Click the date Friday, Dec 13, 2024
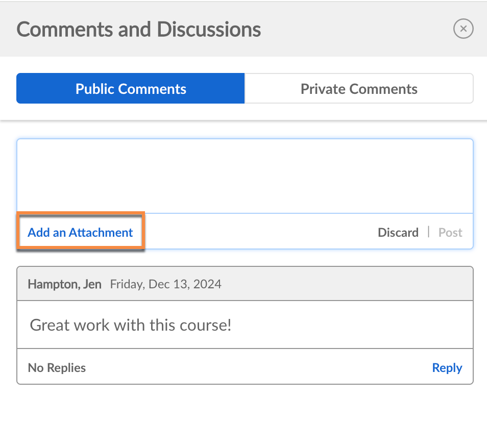Screen dimensions: 487x448 (166, 284)
